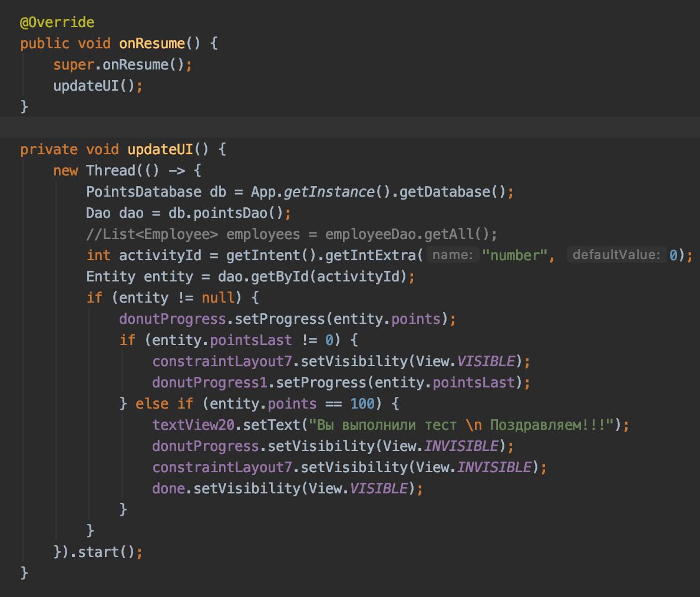Click getInstance() italic method call

337,192
